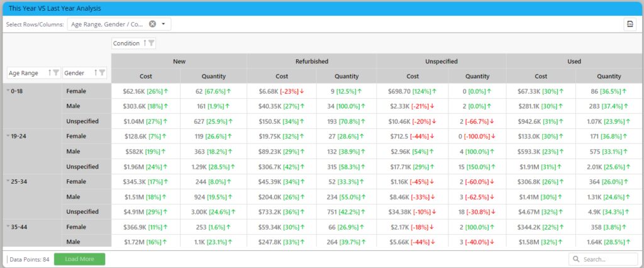
Task: Click the Gender sort arrow
Action: (x=96, y=73)
